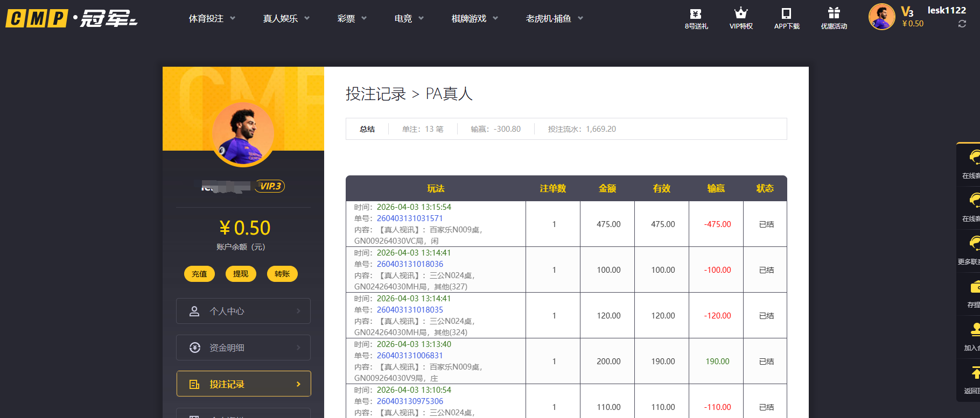Click the 总结 summary label
Image resolution: width=980 pixels, height=418 pixels.
(367, 129)
